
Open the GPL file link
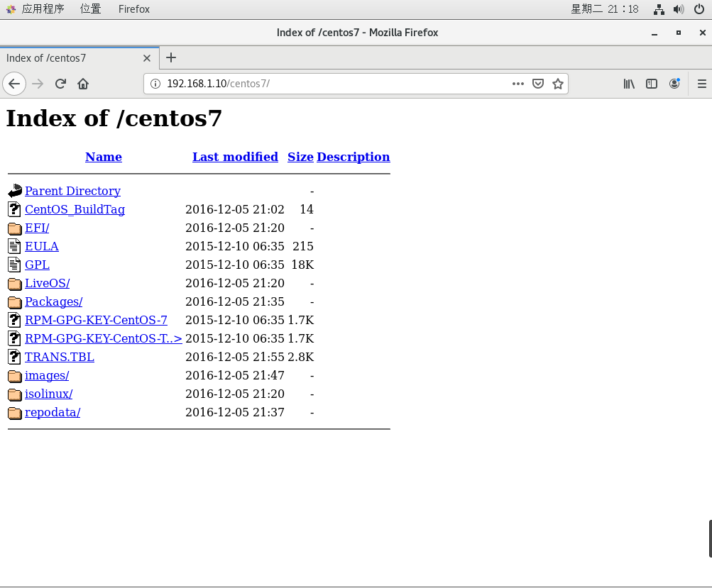pos(37,265)
